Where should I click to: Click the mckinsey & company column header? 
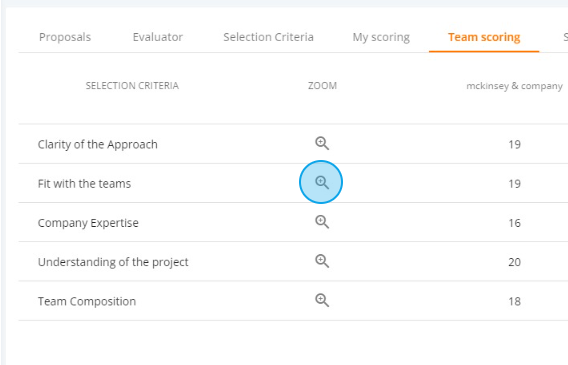click(514, 86)
